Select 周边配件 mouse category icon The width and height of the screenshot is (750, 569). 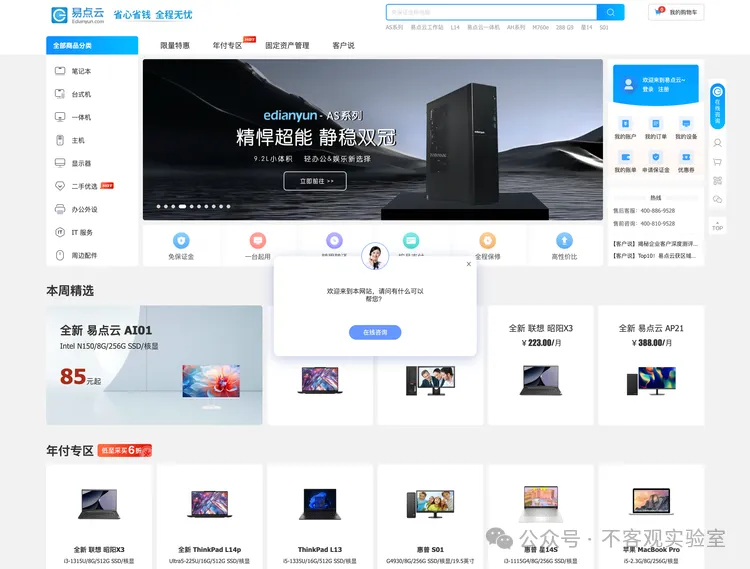click(x=60, y=255)
